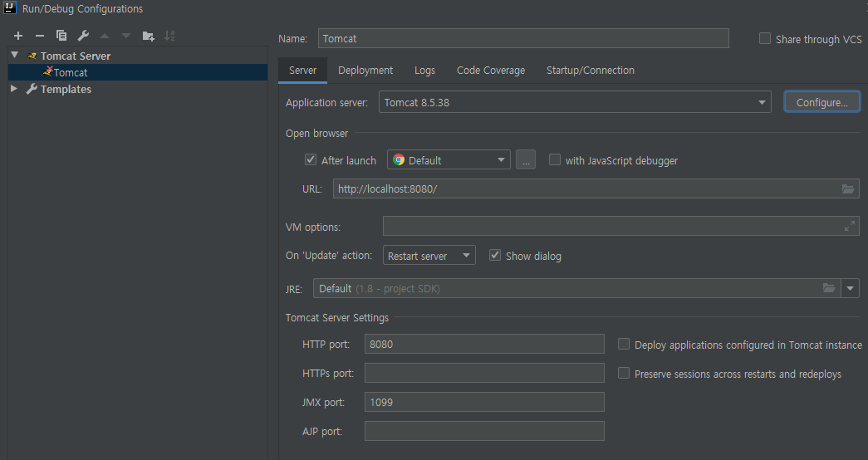Click the IntelliJ IDEA logo in title bar
868x460 pixels.
9,8
